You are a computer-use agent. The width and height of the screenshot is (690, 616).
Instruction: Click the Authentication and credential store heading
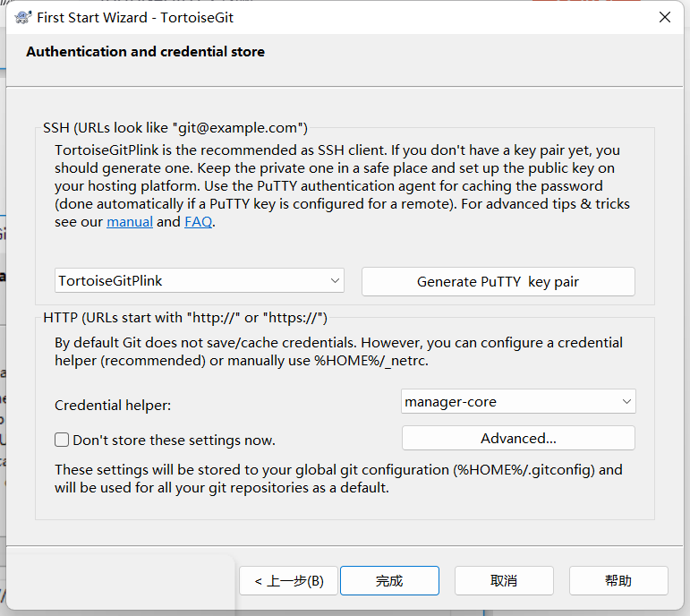pos(146,52)
